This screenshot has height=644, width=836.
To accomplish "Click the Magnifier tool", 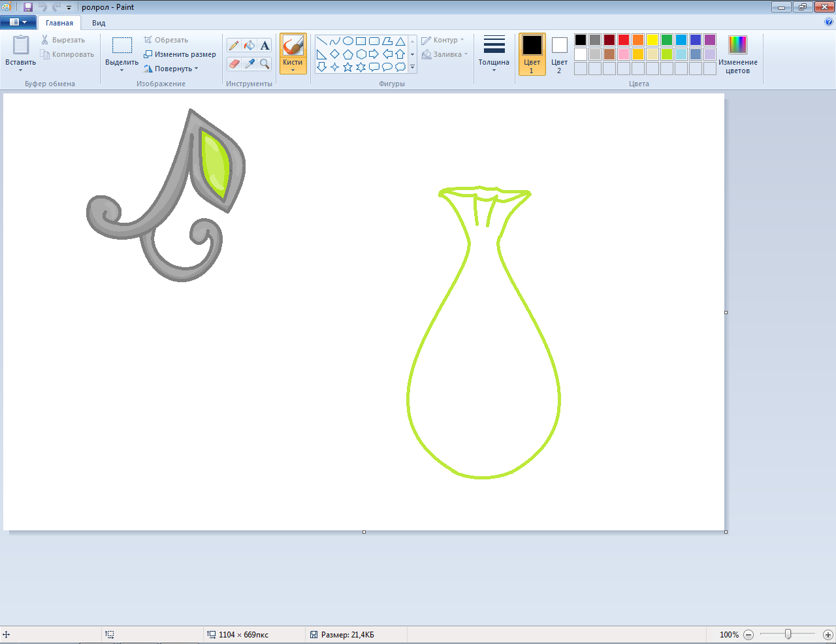I will [x=265, y=63].
